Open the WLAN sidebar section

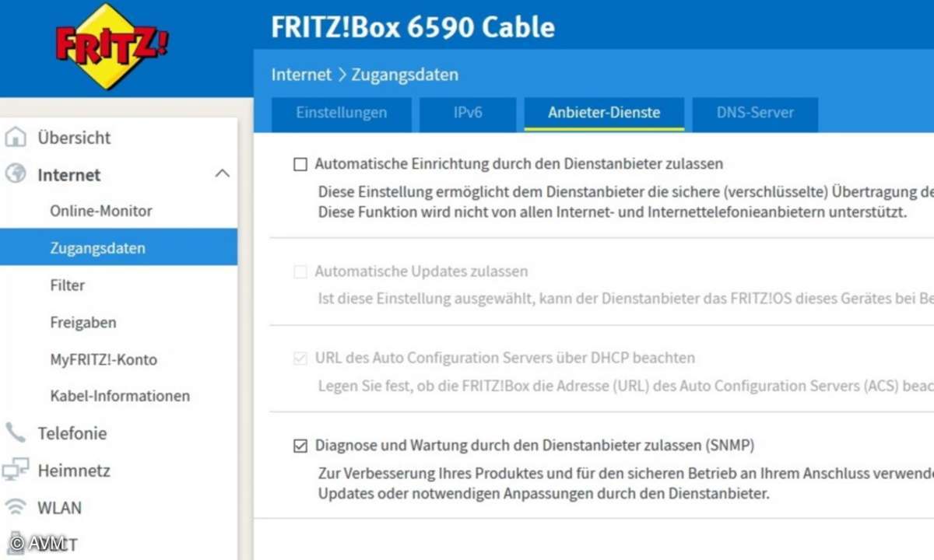(60, 508)
